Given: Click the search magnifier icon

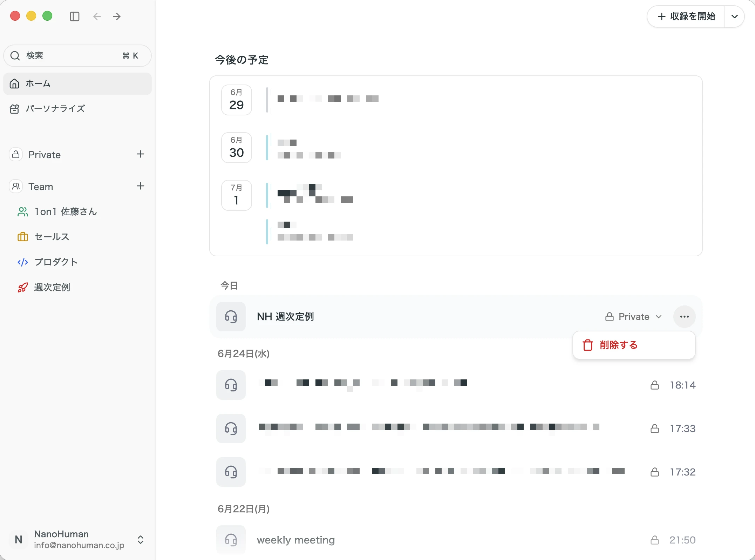Looking at the screenshot, I should (x=15, y=56).
